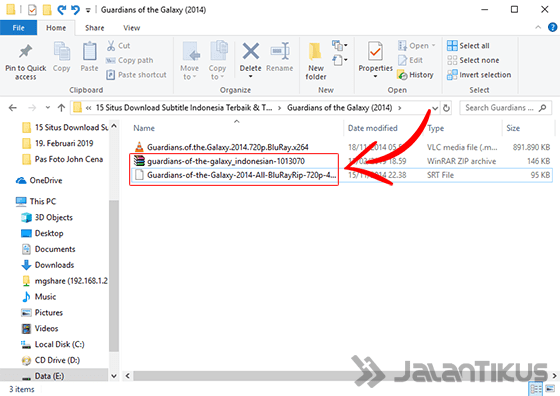Screen dimensions: 560x396
Task: Click Select all in the ribbon
Action: pos(468,46)
